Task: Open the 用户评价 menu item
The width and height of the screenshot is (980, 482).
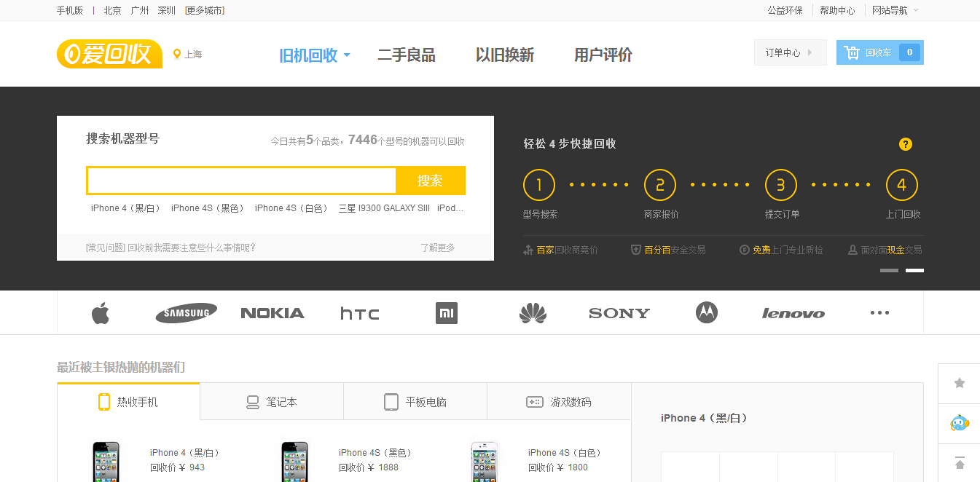Action: click(603, 55)
